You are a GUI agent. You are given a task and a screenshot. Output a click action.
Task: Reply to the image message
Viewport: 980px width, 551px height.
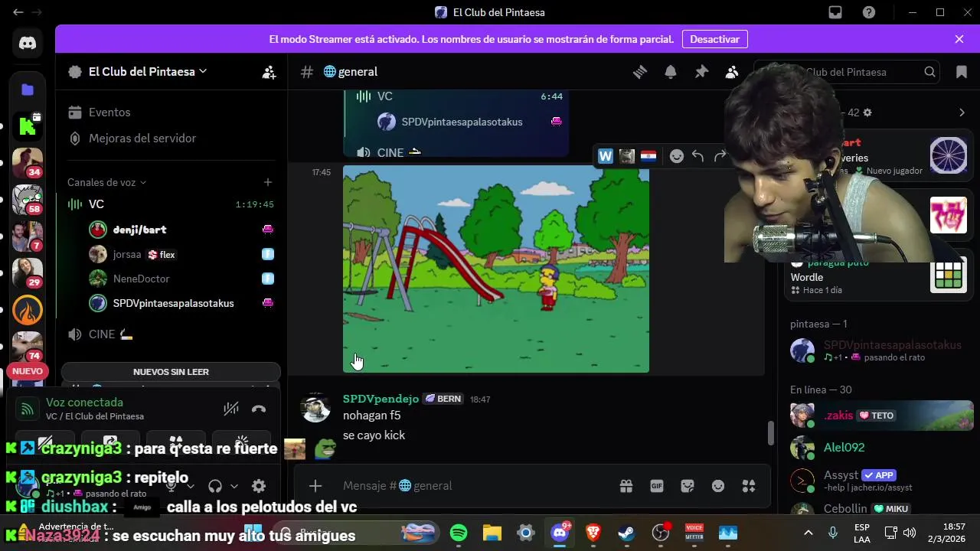click(698, 156)
